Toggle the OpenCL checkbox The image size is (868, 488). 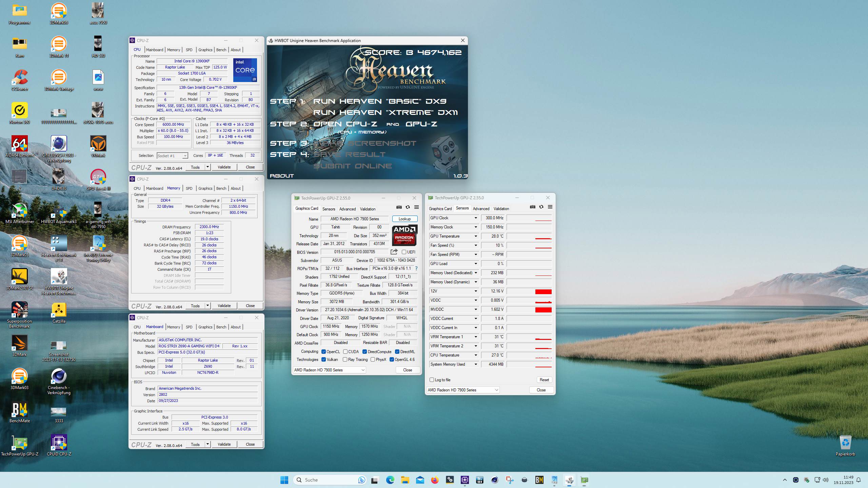coord(323,351)
